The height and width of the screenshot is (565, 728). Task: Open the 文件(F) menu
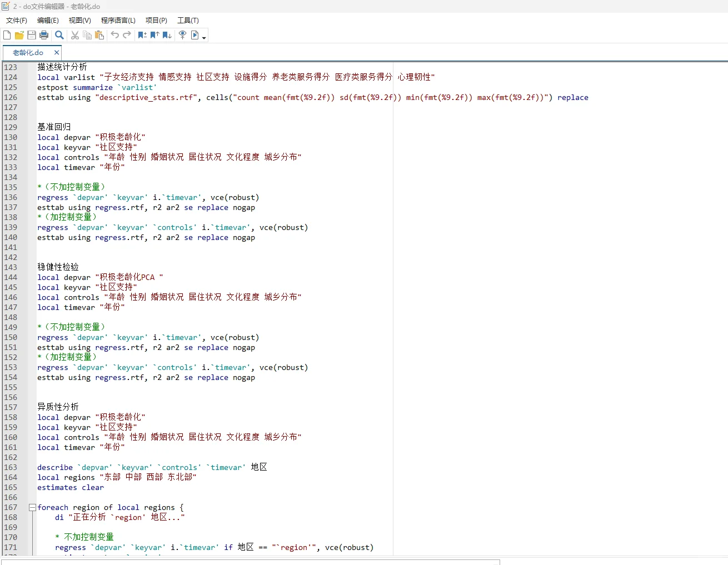coord(17,21)
